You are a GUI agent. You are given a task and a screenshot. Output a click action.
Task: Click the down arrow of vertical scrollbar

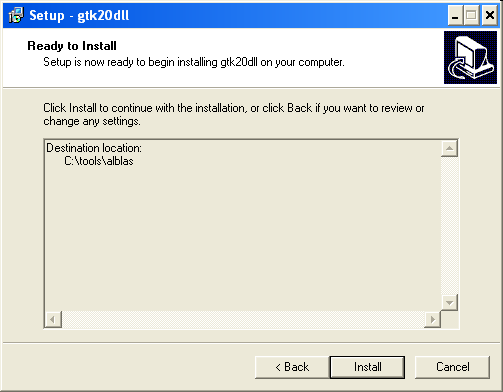[449, 302]
